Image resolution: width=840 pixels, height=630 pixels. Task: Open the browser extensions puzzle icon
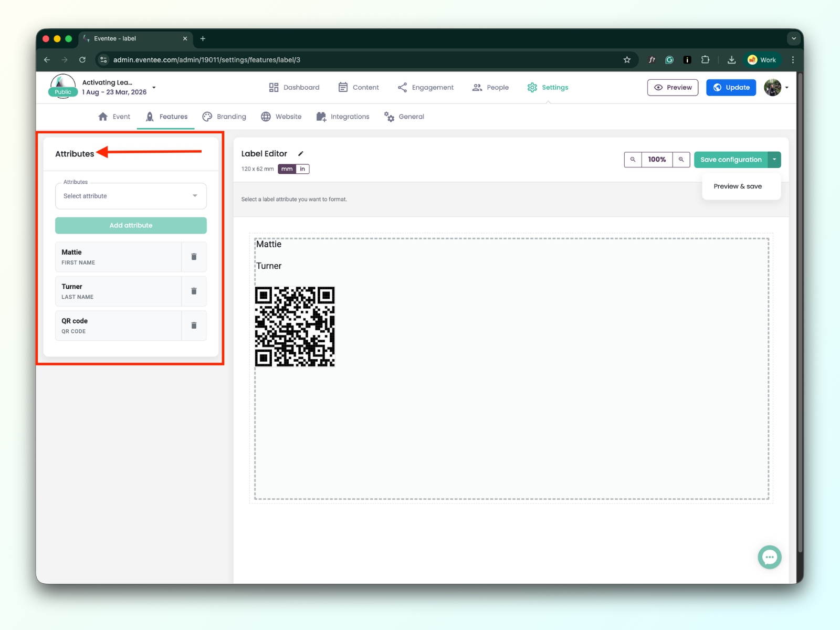pos(705,60)
